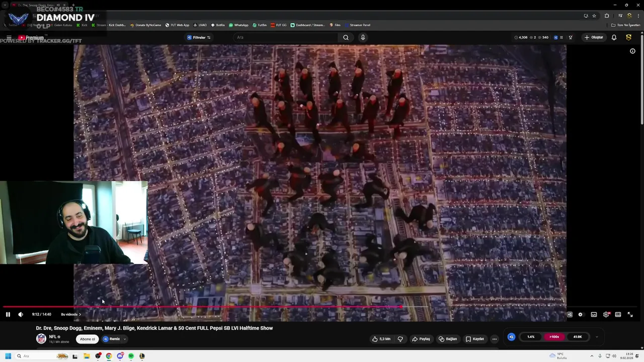Go to YouTube Premium home logo
644x362 pixels.
[31, 38]
